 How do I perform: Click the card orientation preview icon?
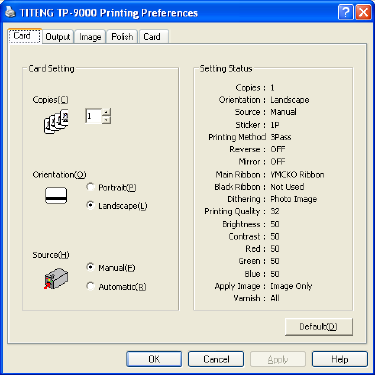[56, 195]
